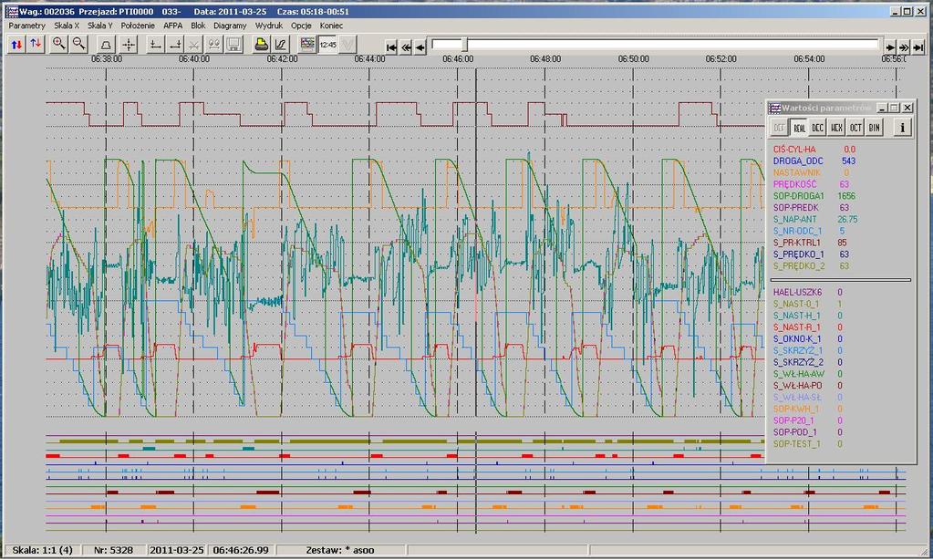Click the Nr: 5328 status field
Viewport: 933px width, 560px height.
(114, 550)
